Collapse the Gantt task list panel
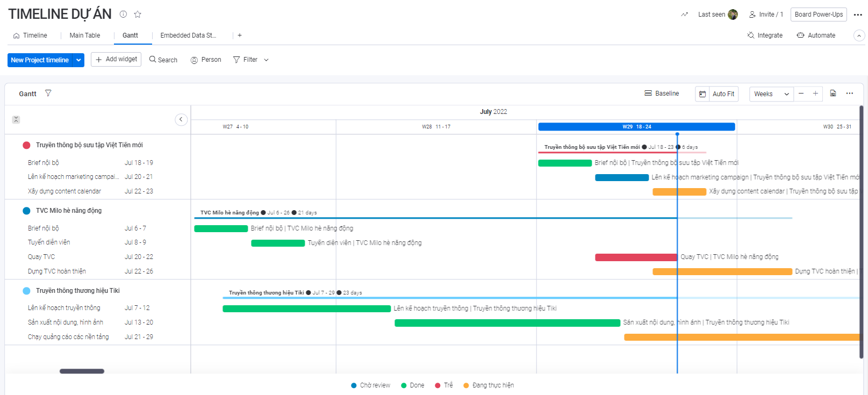The width and height of the screenshot is (868, 395). coord(181,119)
